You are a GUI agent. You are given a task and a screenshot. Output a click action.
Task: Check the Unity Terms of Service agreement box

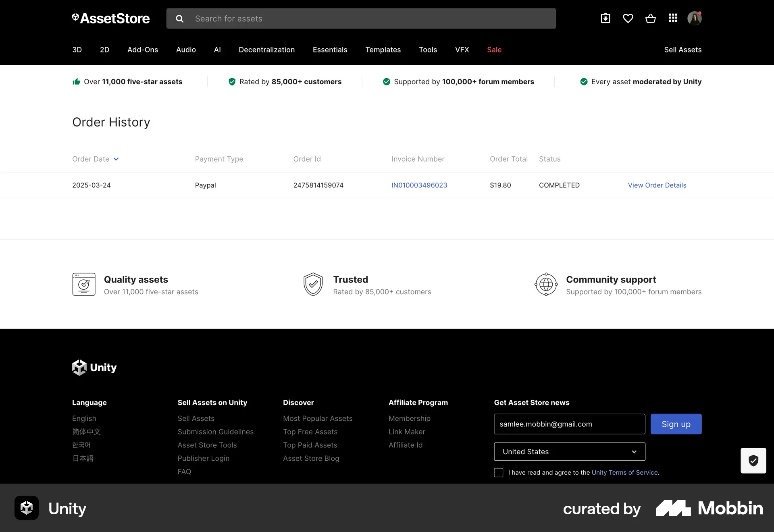(x=498, y=472)
